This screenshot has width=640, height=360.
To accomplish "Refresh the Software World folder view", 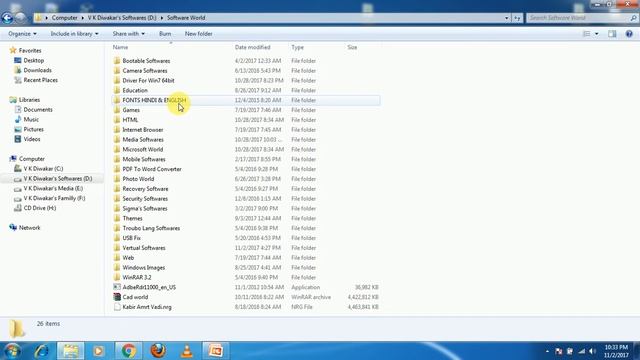I will [517, 18].
